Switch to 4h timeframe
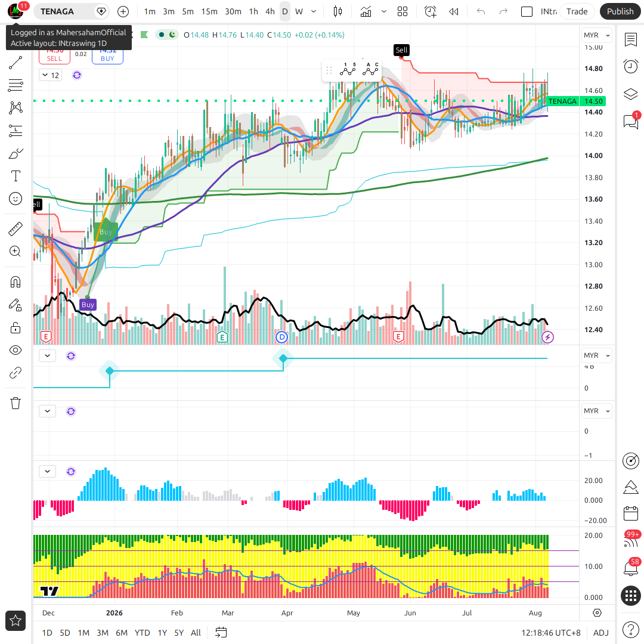 tap(270, 11)
